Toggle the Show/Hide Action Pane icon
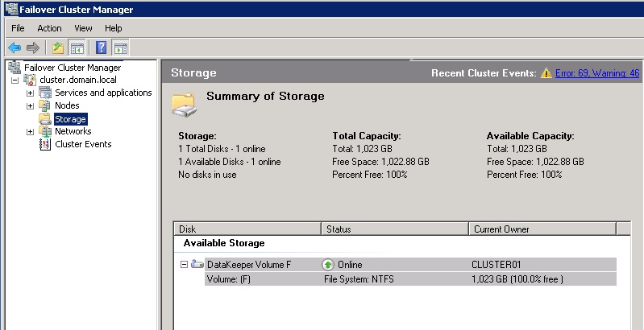644x330 pixels. tap(120, 48)
